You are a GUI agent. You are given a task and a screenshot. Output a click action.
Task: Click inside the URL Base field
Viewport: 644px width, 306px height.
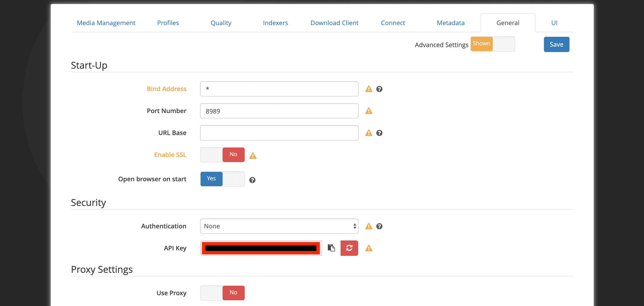pos(279,133)
